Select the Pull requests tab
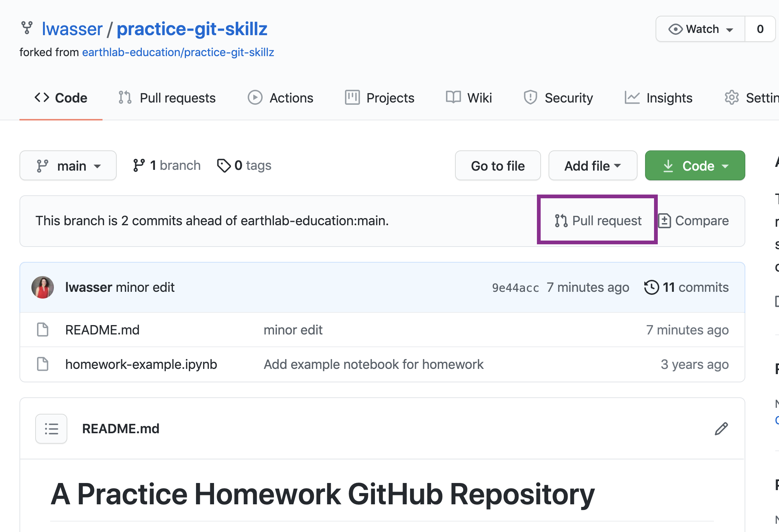The width and height of the screenshot is (779, 532). 167,98
